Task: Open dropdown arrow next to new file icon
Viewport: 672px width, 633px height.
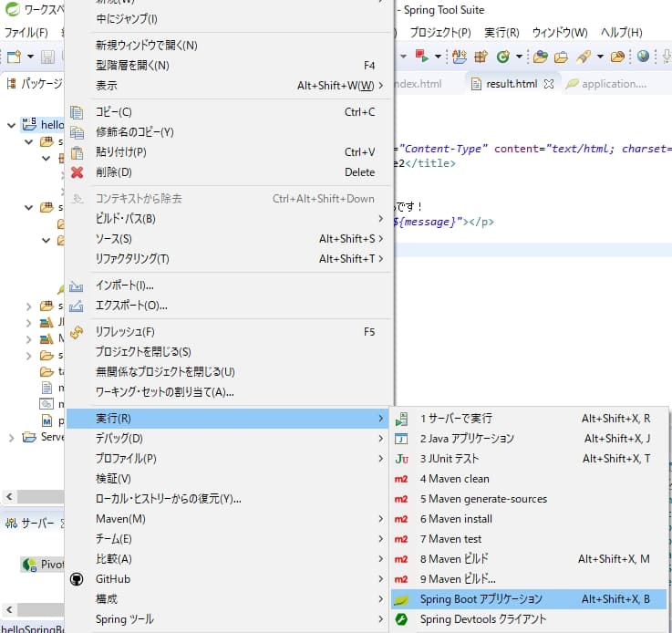Action: point(30,57)
